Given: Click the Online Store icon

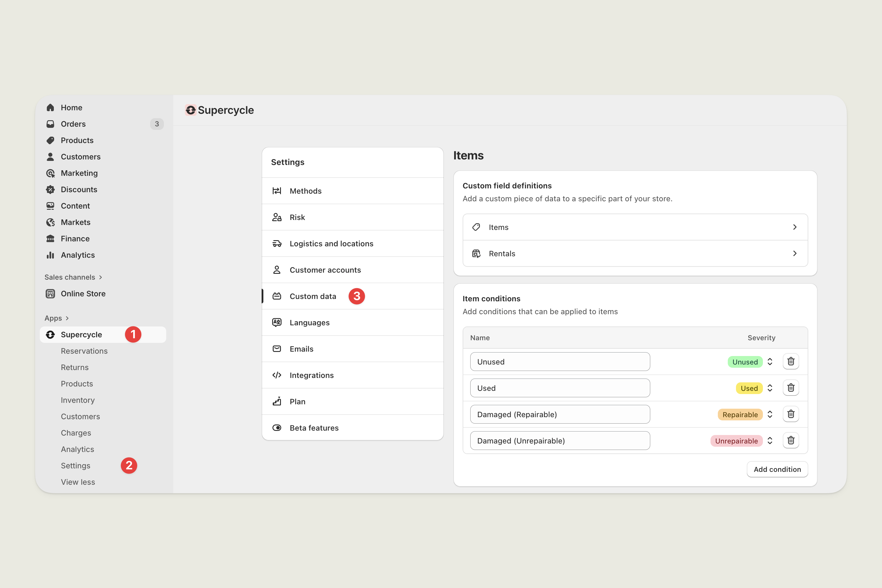Looking at the screenshot, I should [50, 294].
